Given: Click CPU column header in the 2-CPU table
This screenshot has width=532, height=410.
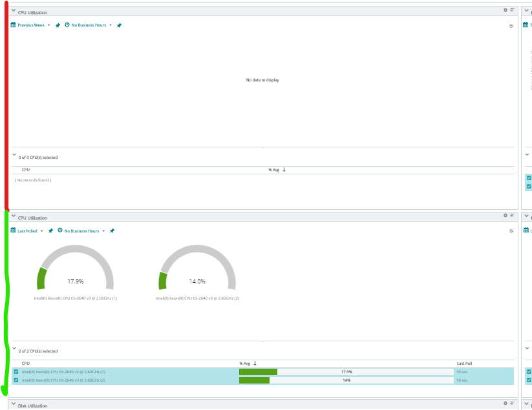Looking at the screenshot, I should pyautogui.click(x=26, y=364).
